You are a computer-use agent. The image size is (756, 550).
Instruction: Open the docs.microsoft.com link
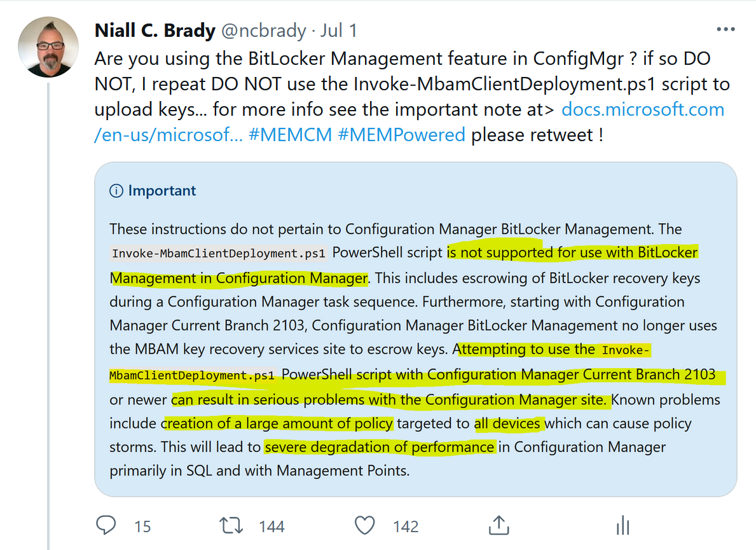[x=643, y=110]
